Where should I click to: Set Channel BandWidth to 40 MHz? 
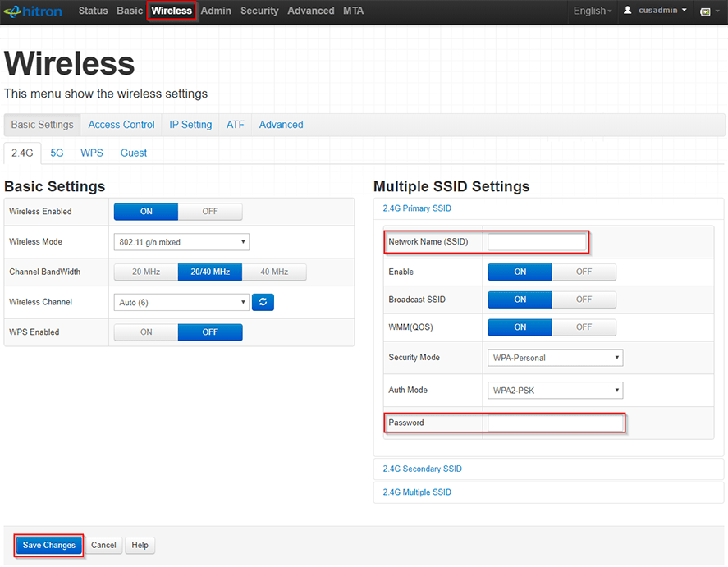coord(274,272)
